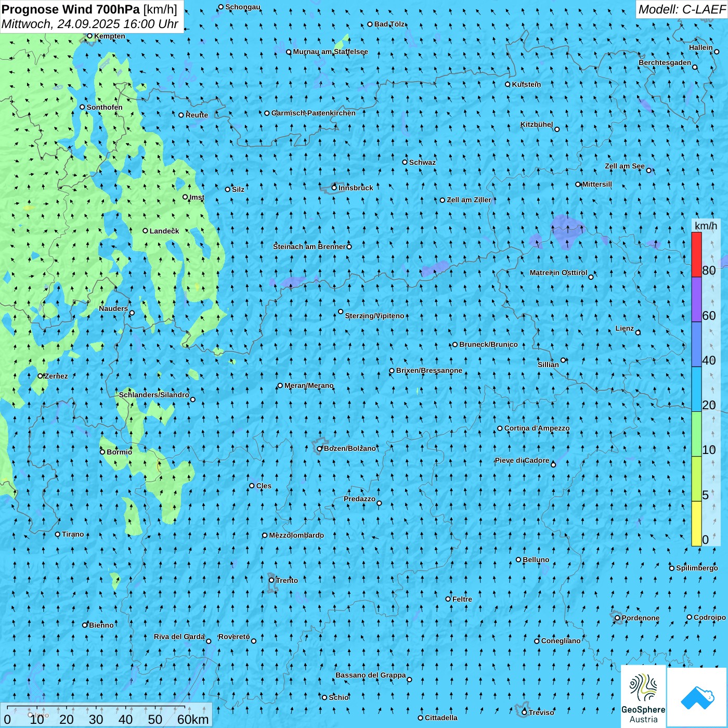Click the green 10-20 legend color

click(696, 434)
